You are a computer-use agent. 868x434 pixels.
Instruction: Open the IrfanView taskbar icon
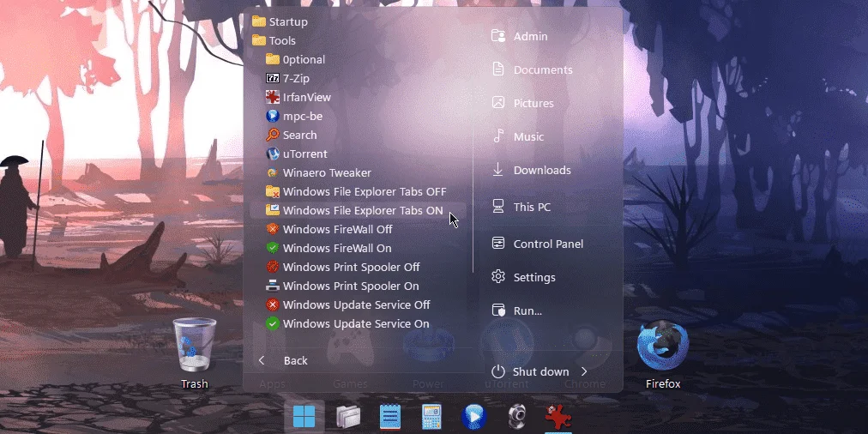(558, 418)
